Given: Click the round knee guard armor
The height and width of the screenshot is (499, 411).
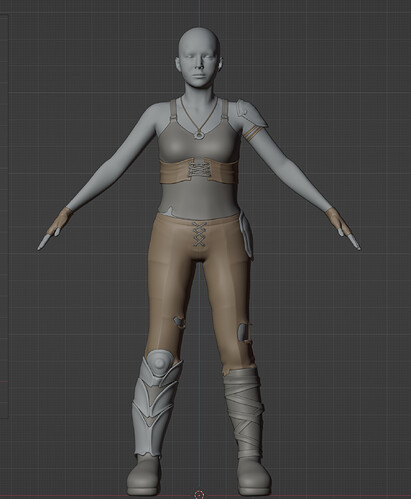Looking at the screenshot, I should click(x=160, y=362).
